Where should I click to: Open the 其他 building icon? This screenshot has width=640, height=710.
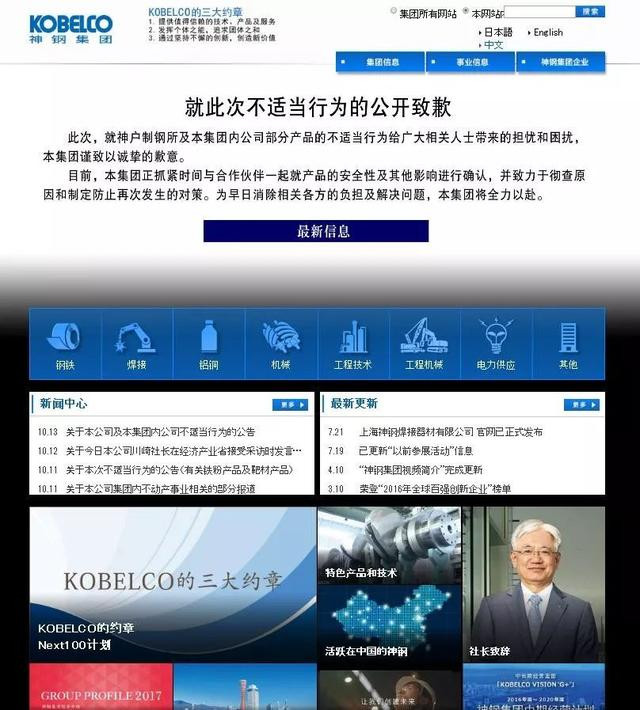568,343
